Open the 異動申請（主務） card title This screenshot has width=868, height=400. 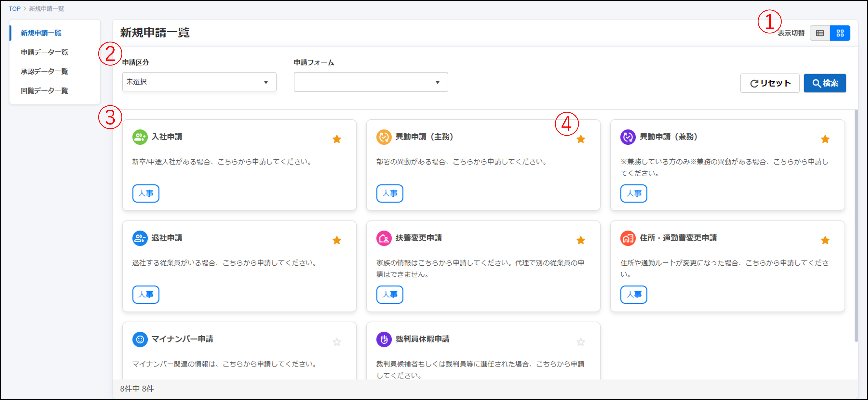[x=424, y=137]
